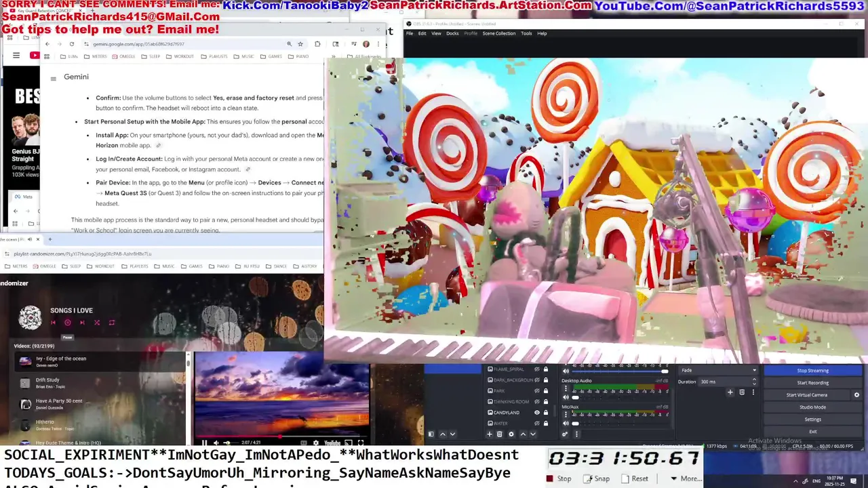This screenshot has height=488, width=868.
Task: Enter fullscreen on YouTube video player
Action: click(361, 443)
